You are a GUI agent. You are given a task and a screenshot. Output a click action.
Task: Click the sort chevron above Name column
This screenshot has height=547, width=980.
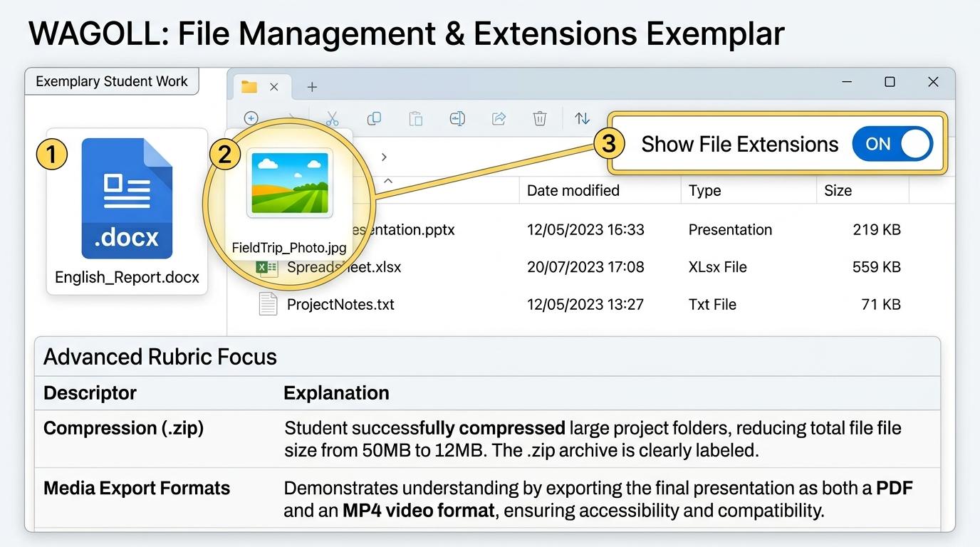point(388,181)
